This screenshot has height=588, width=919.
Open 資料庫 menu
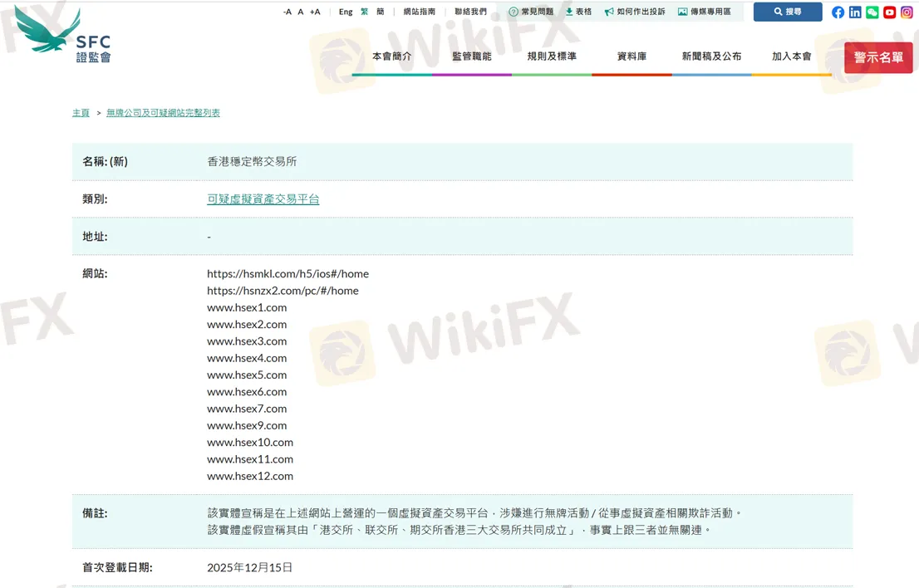pos(632,56)
